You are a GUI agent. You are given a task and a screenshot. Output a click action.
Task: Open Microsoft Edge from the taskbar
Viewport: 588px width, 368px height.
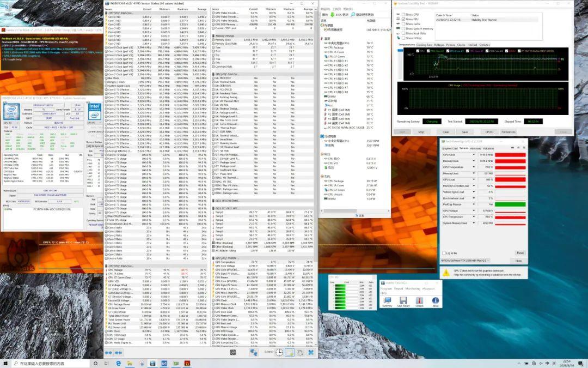point(118,363)
